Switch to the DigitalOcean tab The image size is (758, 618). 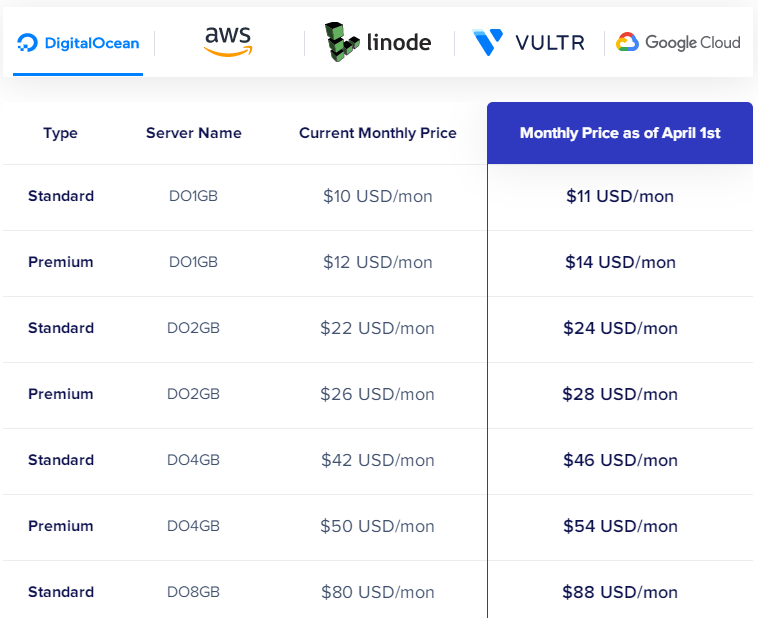pos(78,43)
